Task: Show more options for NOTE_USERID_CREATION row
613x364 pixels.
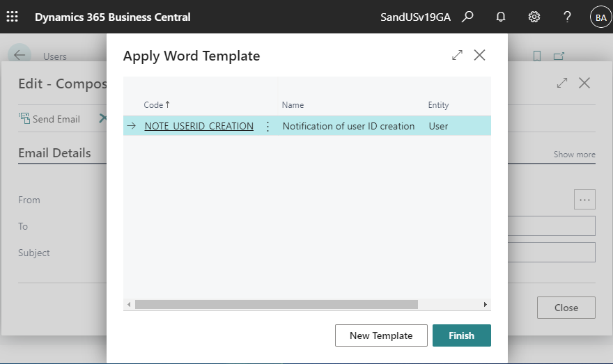Action: 267,126
